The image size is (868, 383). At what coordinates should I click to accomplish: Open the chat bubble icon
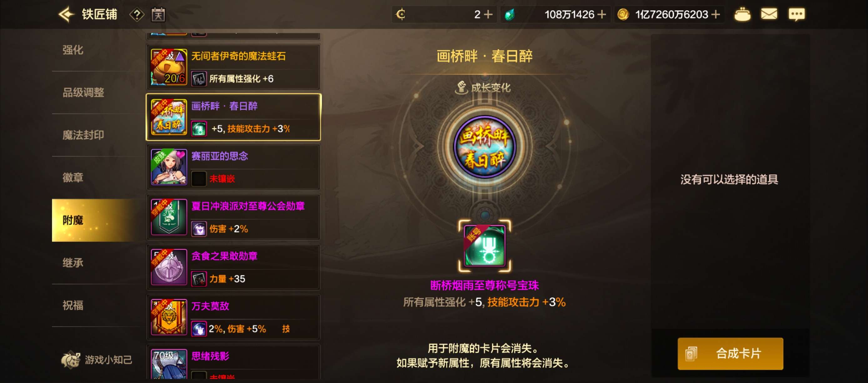coord(796,14)
